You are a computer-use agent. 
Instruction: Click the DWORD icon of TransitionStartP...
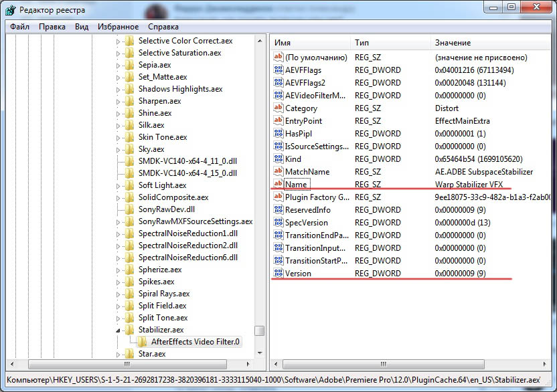278,261
